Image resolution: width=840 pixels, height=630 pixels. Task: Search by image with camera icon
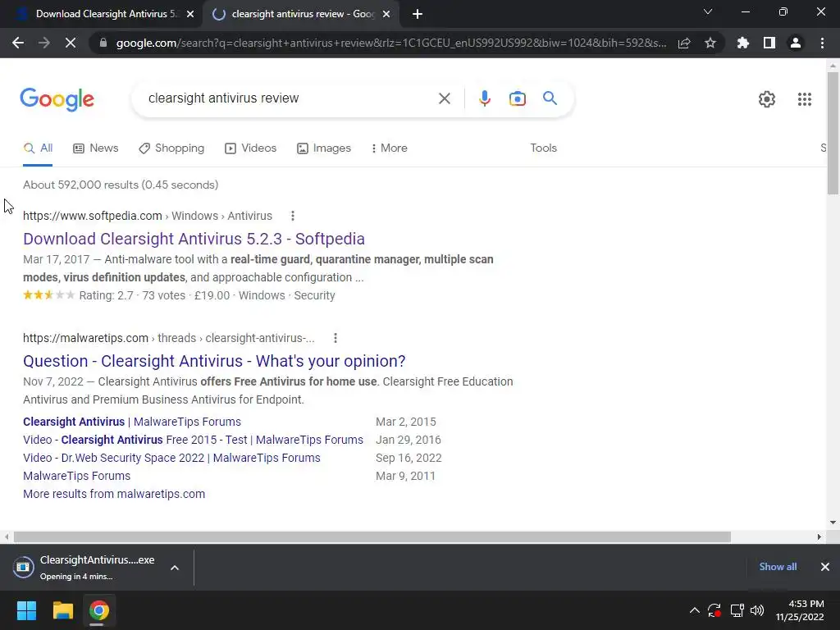tap(517, 98)
